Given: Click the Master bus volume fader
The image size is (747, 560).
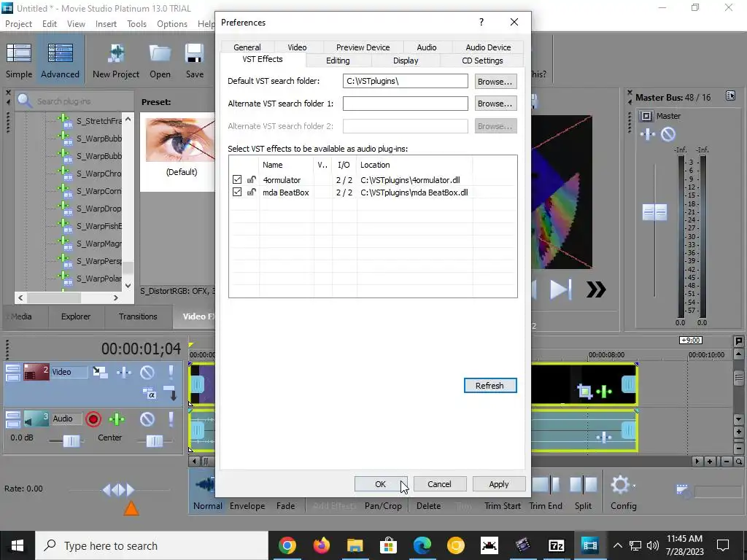Looking at the screenshot, I should click(654, 212).
